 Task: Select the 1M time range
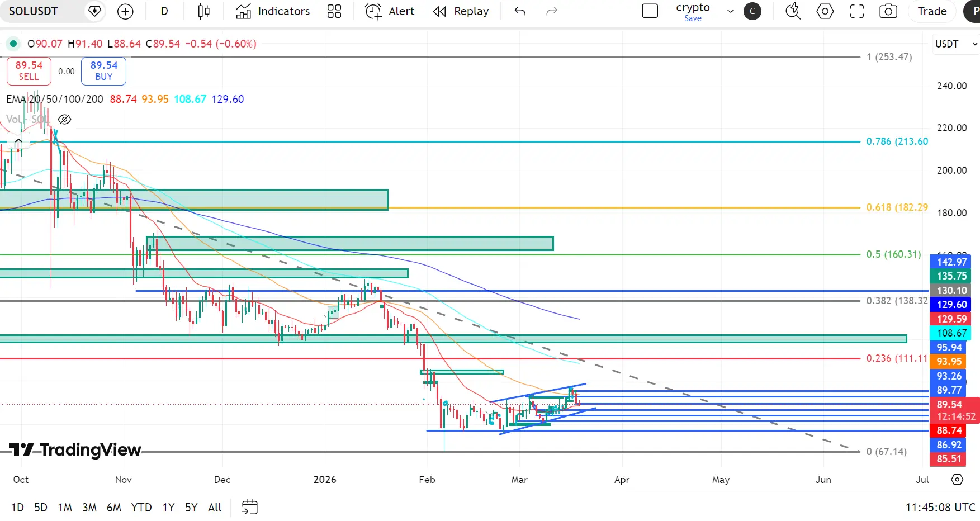(x=65, y=508)
